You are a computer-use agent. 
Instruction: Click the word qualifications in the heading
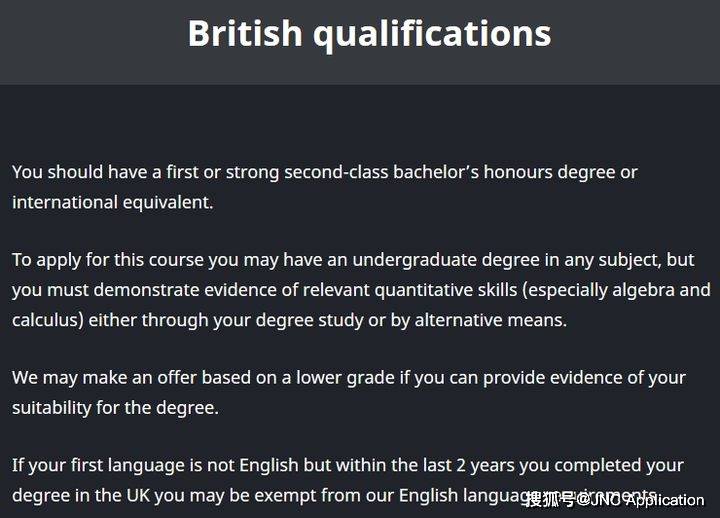pyautogui.click(x=432, y=35)
